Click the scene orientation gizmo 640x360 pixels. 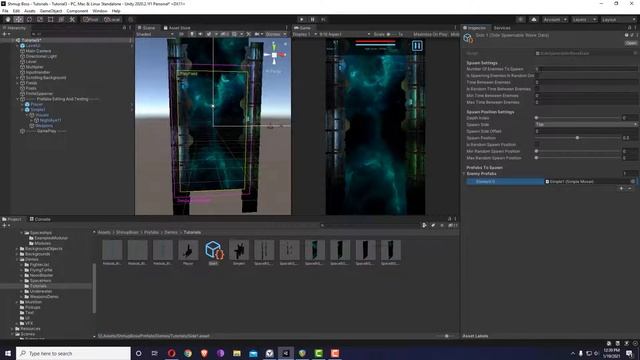[x=274, y=55]
